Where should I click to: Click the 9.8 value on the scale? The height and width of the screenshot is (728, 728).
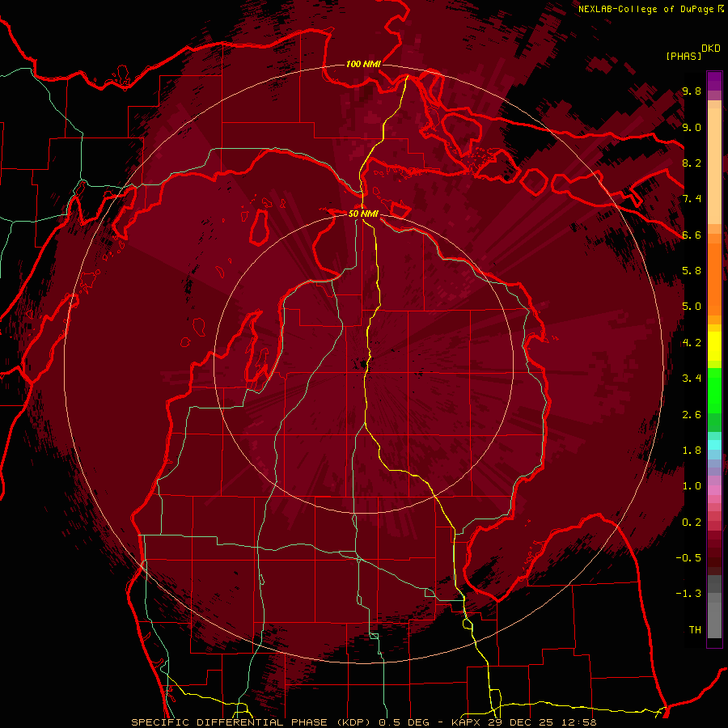(x=692, y=91)
